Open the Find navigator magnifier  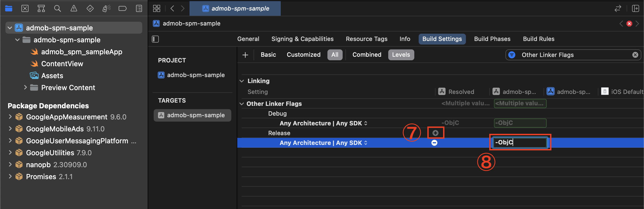(58, 8)
